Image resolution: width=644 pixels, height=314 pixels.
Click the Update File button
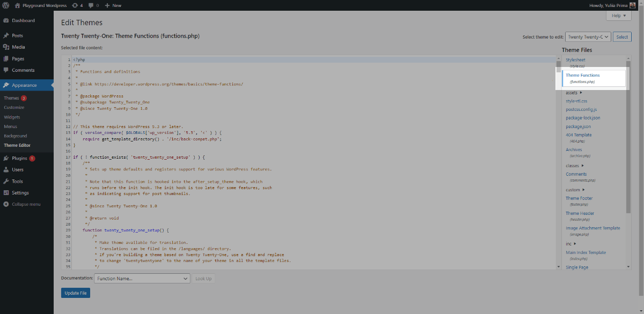[76, 293]
